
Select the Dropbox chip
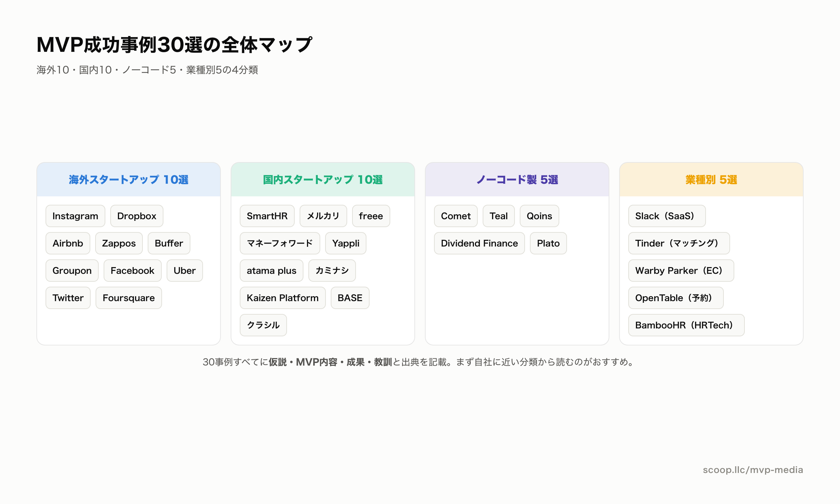click(136, 216)
